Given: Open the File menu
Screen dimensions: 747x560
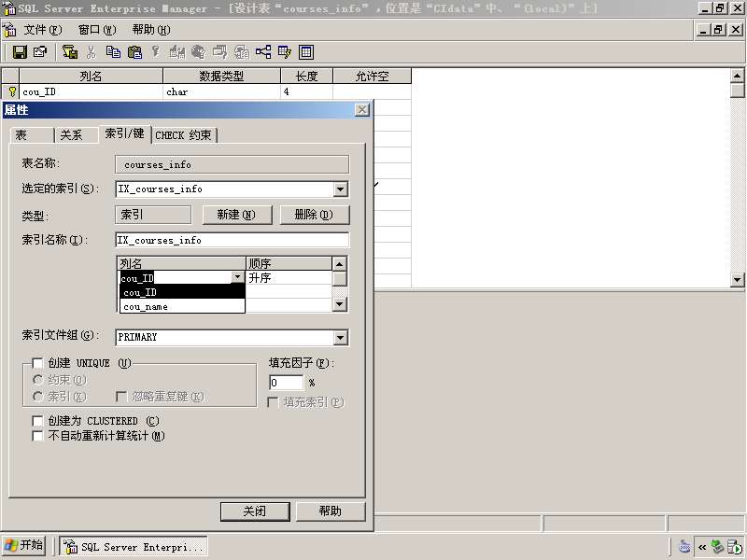Looking at the screenshot, I should (x=43, y=30).
